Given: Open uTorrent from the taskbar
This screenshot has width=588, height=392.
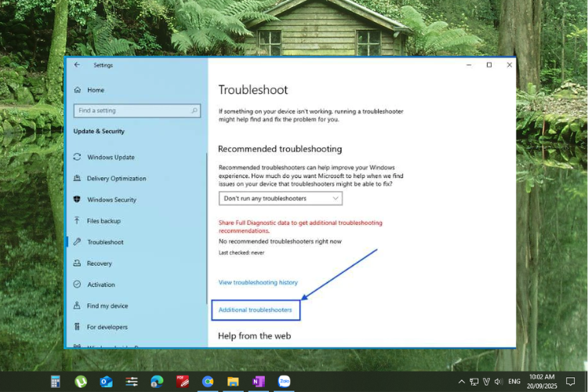Looking at the screenshot, I should click(81, 382).
